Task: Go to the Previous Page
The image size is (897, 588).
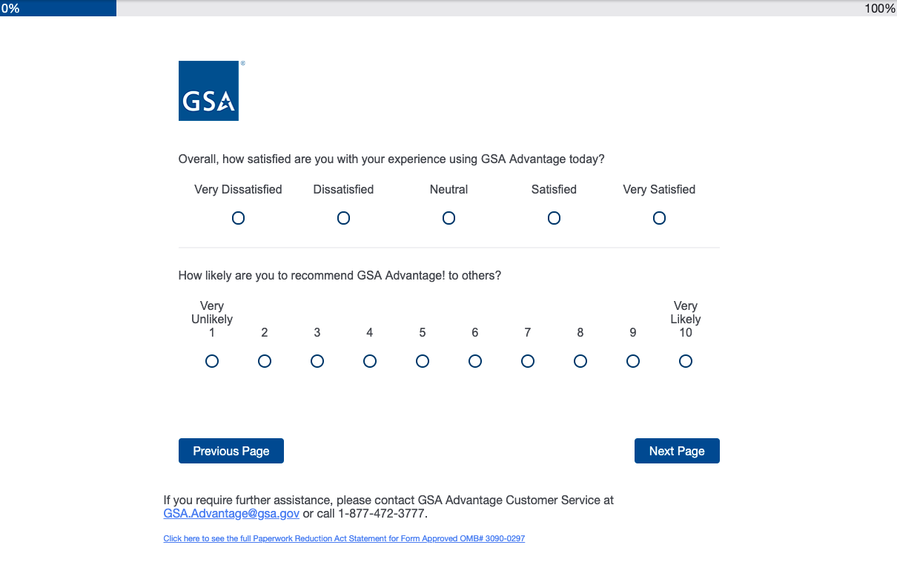Action: pos(231,451)
